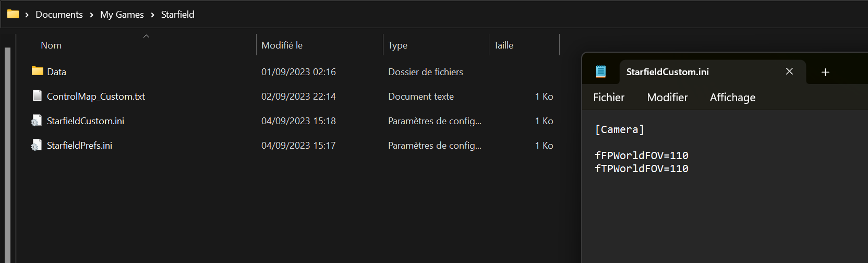This screenshot has width=868, height=263.
Task: Expand chevron before Starfield breadcrumb
Action: pos(152,15)
